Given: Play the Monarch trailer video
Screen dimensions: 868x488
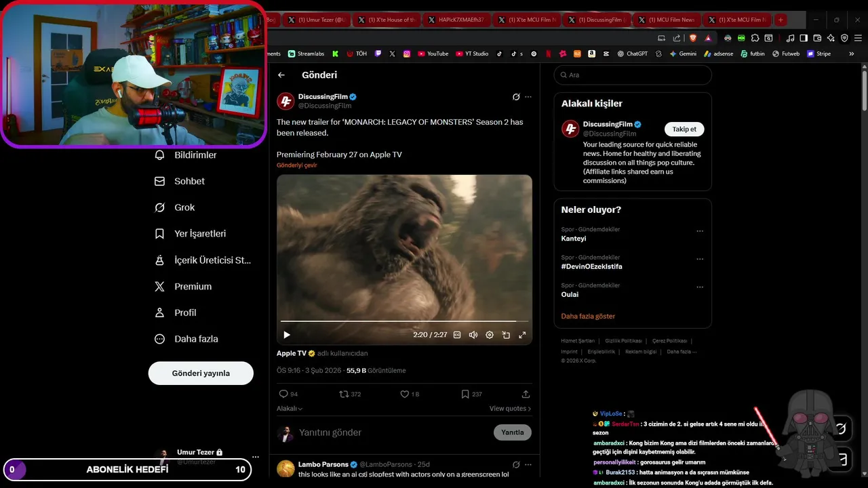Looking at the screenshot, I should click(x=286, y=335).
